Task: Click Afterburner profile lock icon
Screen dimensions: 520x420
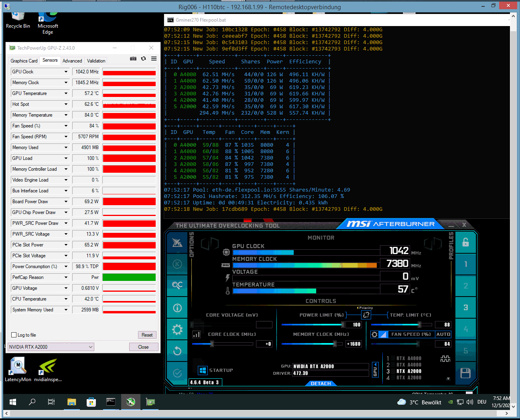Action: (465, 242)
